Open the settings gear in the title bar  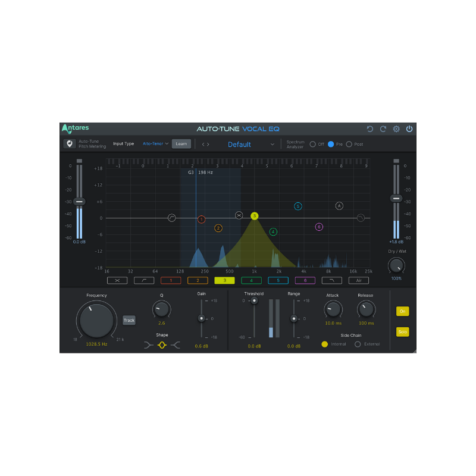pos(396,129)
